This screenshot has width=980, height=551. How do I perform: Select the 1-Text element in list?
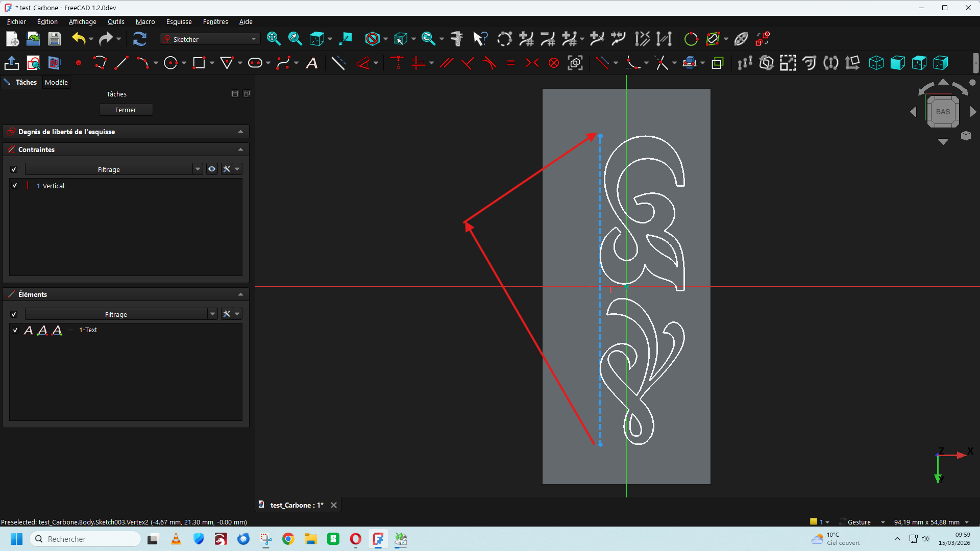click(x=88, y=330)
